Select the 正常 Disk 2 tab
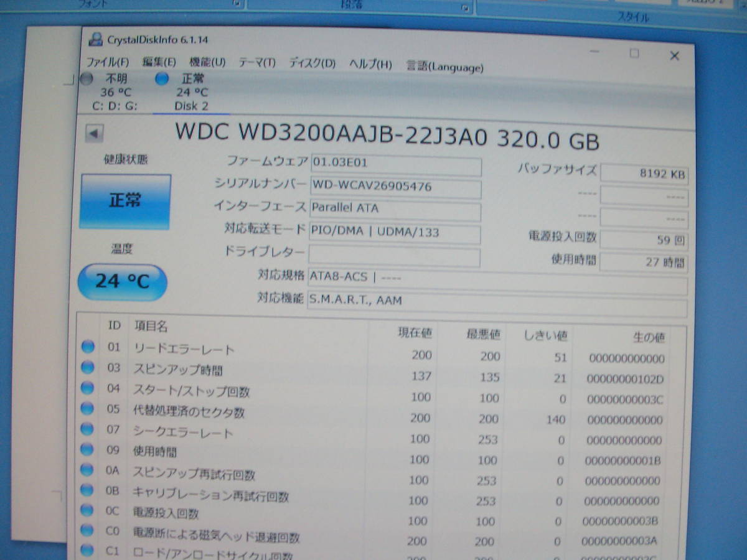The height and width of the screenshot is (560, 747). (191, 93)
